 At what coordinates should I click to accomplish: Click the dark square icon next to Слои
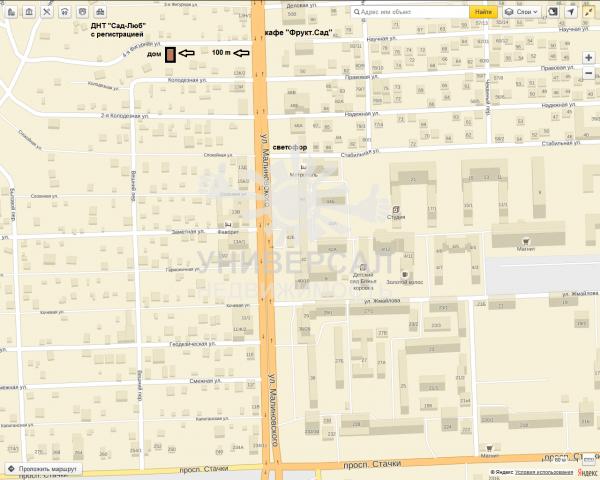pos(551,11)
